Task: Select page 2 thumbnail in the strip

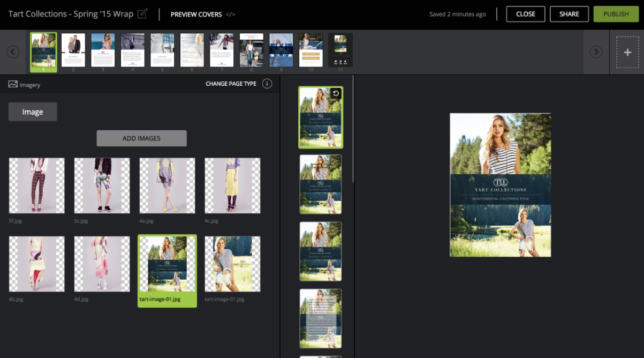Action: point(73,50)
